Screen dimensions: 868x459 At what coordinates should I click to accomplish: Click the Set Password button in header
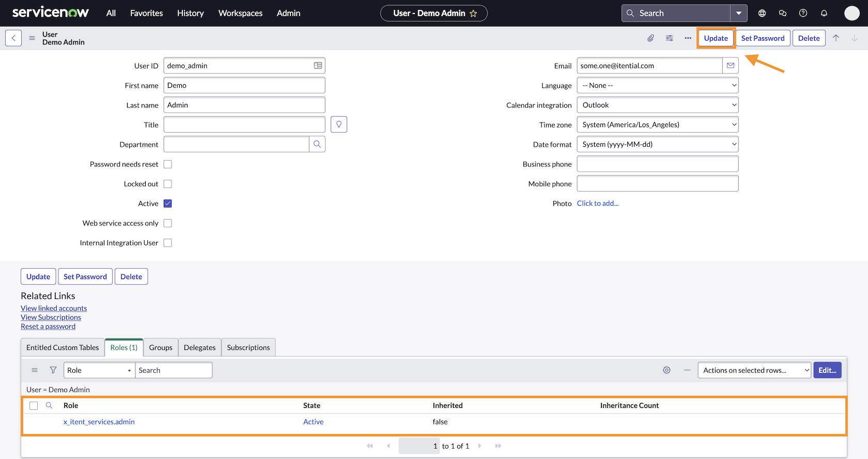coord(763,38)
